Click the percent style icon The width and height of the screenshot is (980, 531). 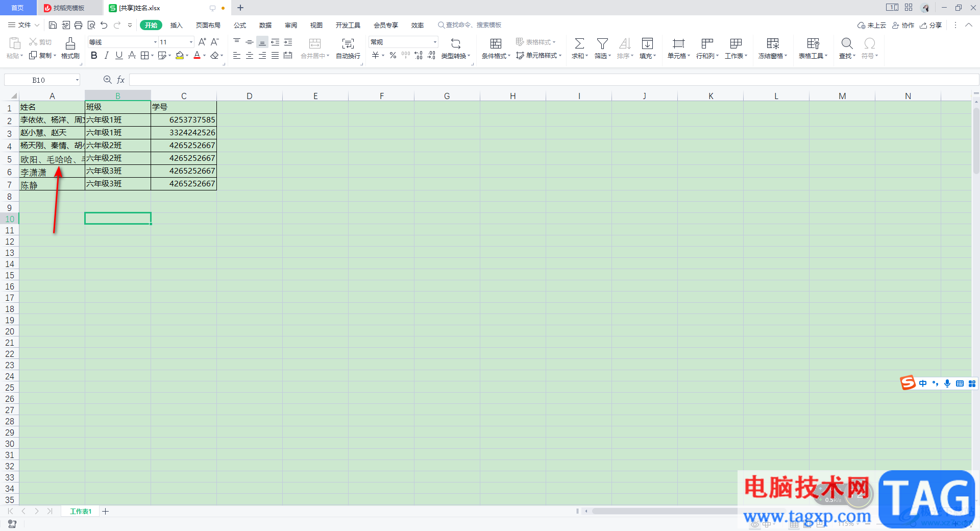pyautogui.click(x=393, y=55)
